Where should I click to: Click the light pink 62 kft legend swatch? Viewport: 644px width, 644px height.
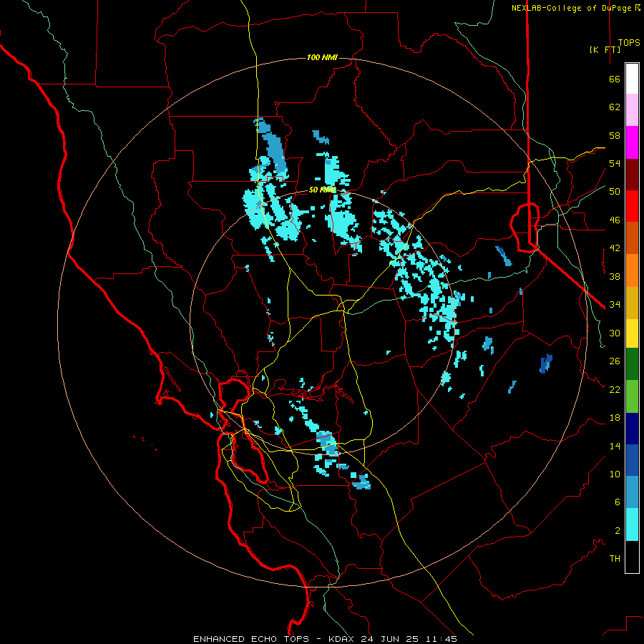[x=632, y=110]
